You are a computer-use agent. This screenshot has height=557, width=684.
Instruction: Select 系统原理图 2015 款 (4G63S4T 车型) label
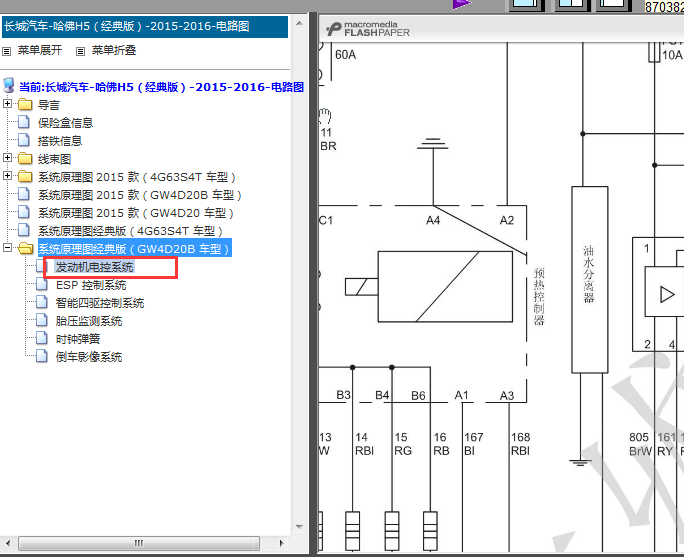click(137, 177)
